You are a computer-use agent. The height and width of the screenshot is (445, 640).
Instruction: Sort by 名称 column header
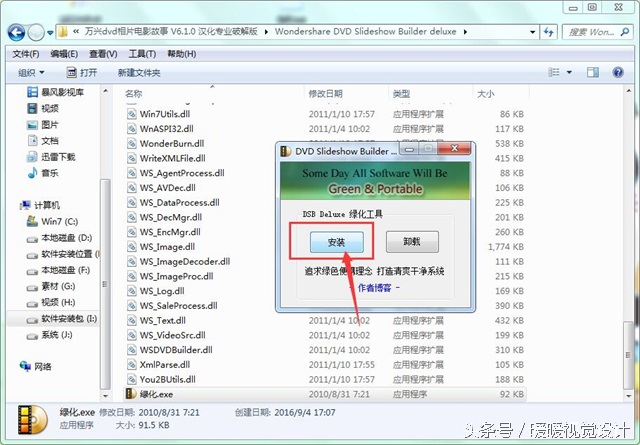133,94
